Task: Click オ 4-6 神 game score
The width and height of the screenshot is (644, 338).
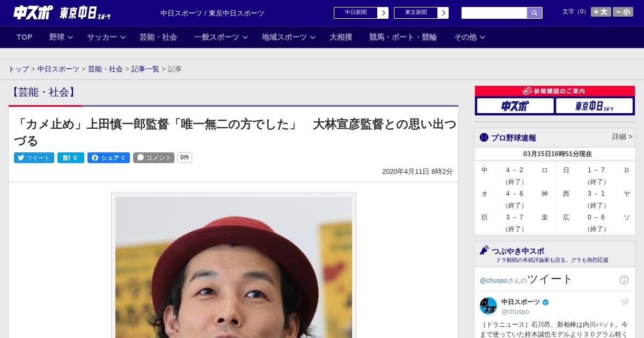Action: click(x=515, y=194)
